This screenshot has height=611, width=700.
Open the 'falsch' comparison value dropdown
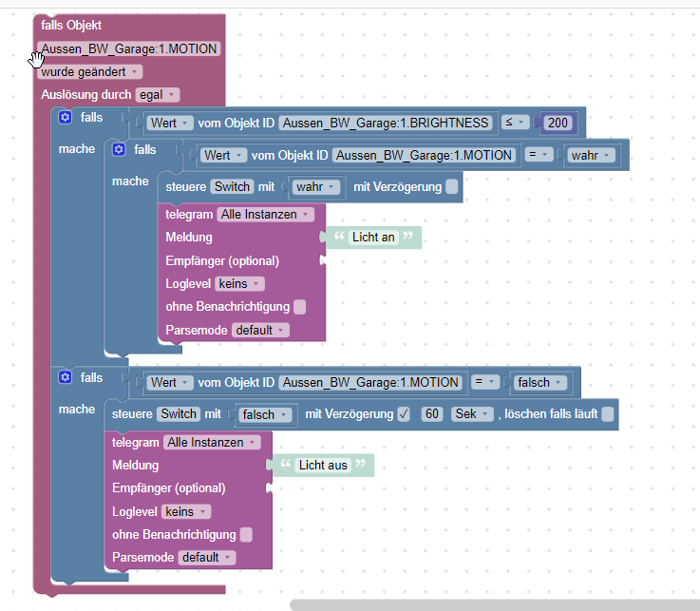click(540, 383)
